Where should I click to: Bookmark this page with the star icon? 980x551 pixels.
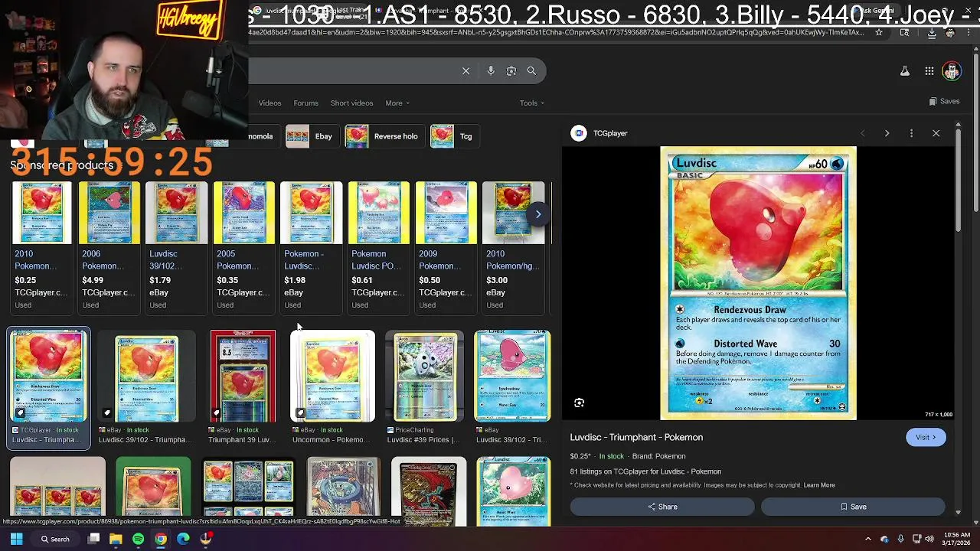point(879,32)
